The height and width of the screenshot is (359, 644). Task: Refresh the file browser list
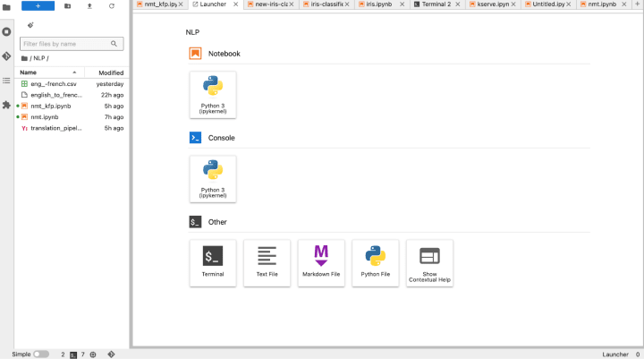(x=112, y=6)
